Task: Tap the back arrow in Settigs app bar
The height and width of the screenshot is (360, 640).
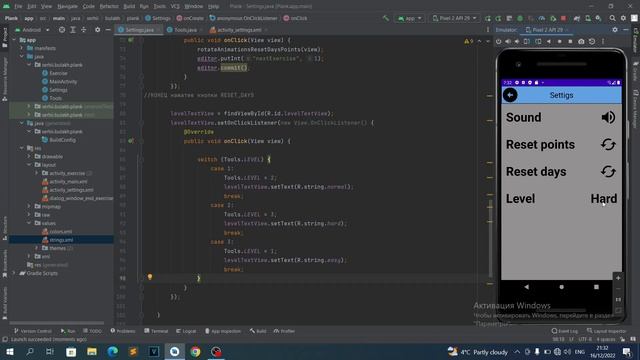Action: pos(510,95)
